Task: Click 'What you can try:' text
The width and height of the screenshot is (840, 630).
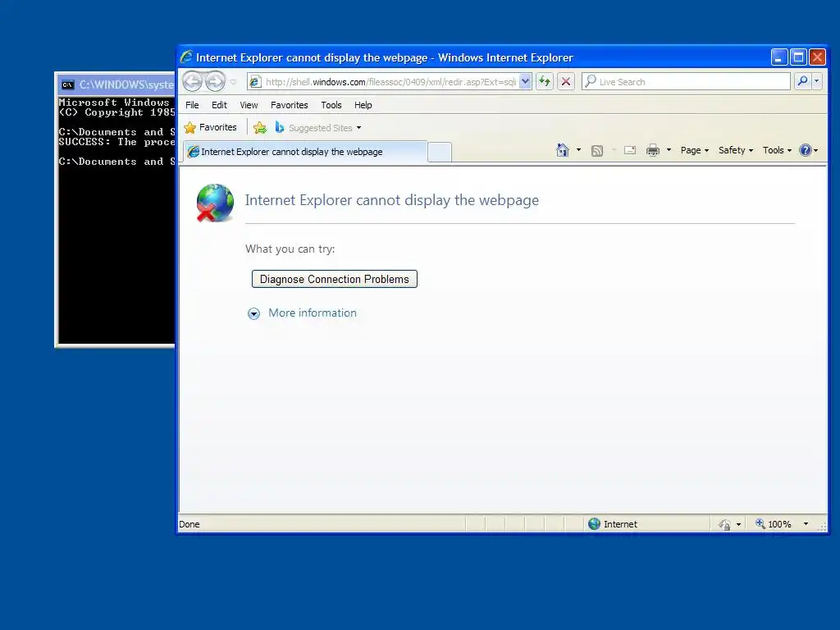Action: [x=290, y=249]
